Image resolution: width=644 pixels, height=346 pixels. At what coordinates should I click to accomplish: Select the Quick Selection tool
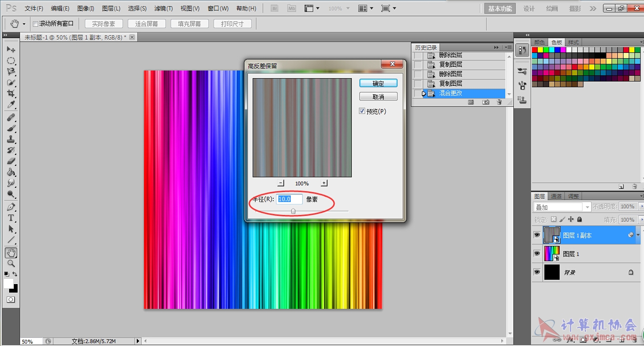[11, 82]
